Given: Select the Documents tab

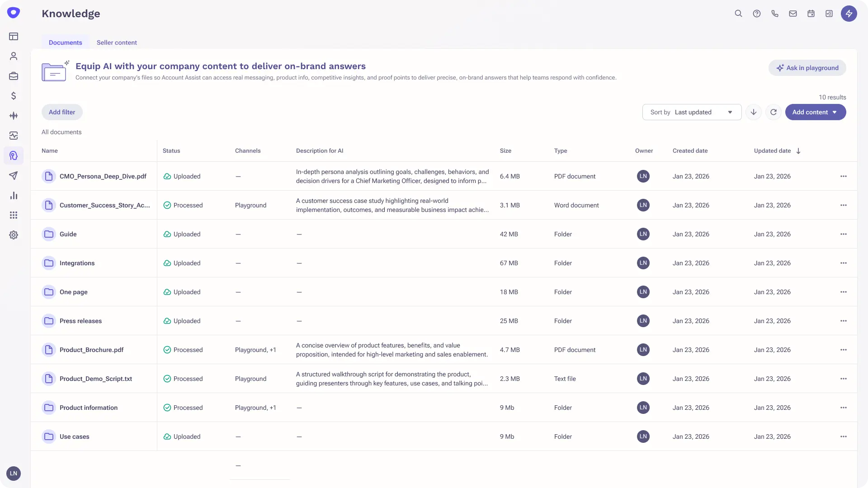Looking at the screenshot, I should point(65,42).
